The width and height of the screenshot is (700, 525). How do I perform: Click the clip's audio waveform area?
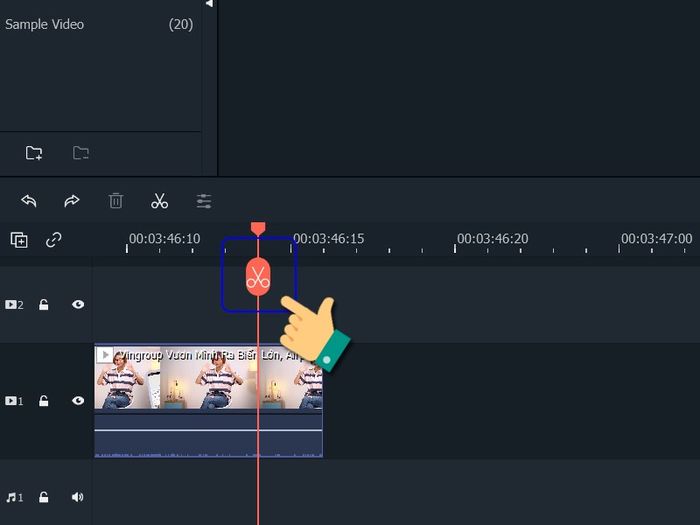(x=208, y=435)
